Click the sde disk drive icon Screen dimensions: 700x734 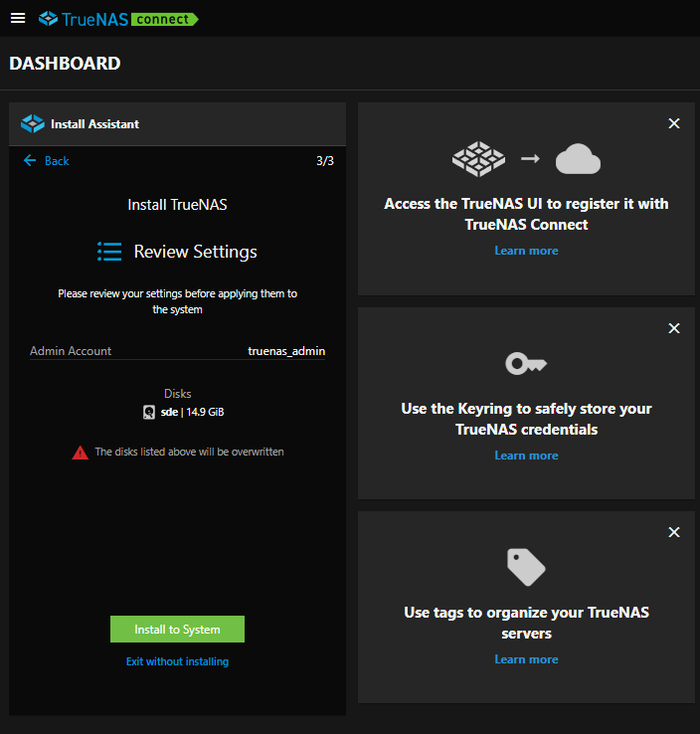149,412
